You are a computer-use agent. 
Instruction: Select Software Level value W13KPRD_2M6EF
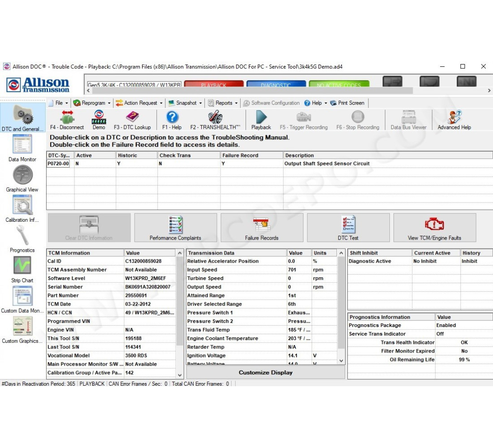146,279
